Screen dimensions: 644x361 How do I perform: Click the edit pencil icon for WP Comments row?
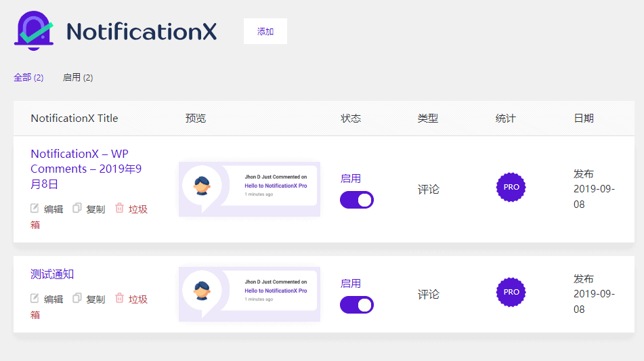click(35, 208)
